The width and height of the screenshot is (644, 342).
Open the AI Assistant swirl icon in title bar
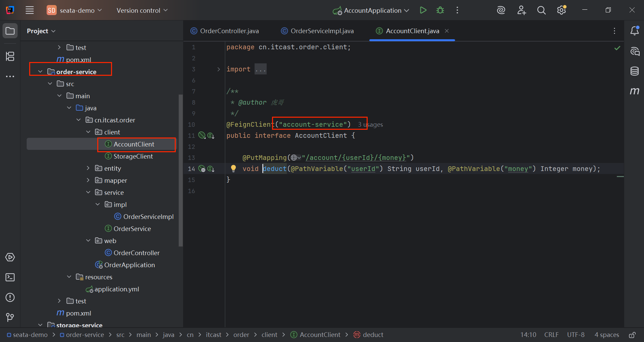point(501,10)
